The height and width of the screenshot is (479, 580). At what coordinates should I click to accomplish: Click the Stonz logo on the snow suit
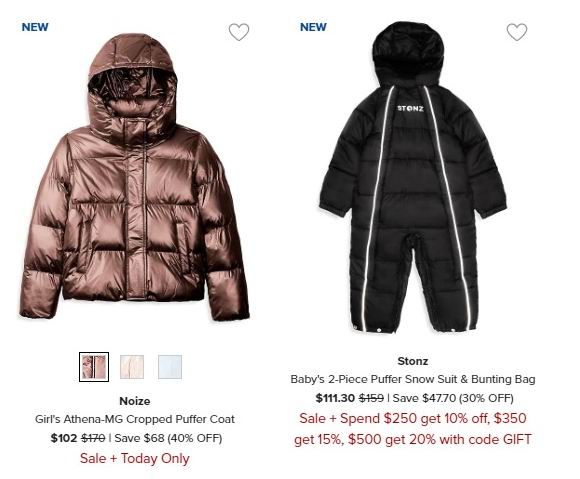(x=411, y=108)
